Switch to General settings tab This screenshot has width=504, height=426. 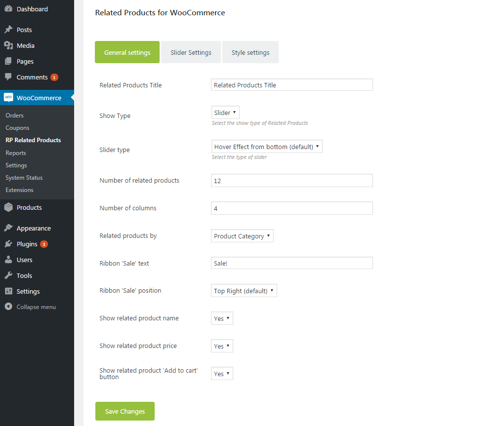[x=127, y=52]
